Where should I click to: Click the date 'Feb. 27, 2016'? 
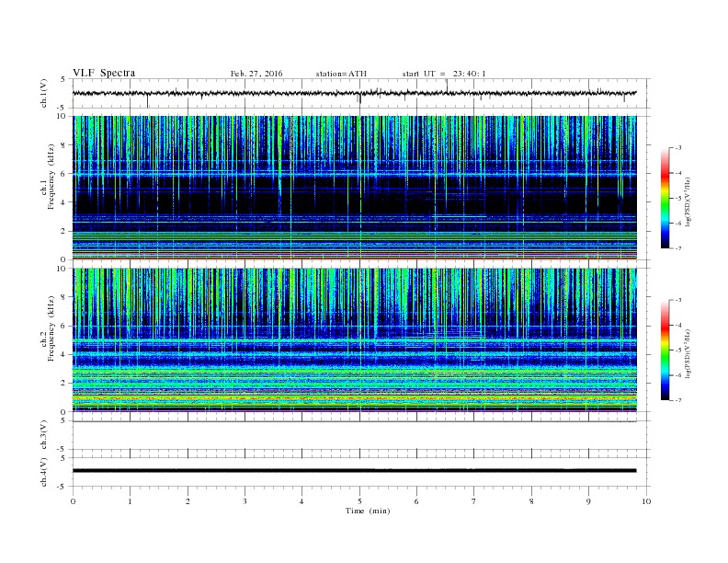[256, 74]
